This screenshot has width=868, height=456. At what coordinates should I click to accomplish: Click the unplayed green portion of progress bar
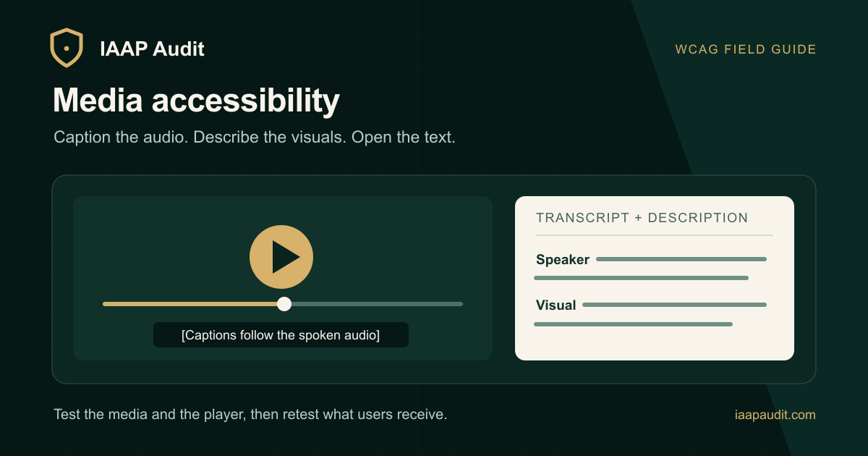pos(377,304)
